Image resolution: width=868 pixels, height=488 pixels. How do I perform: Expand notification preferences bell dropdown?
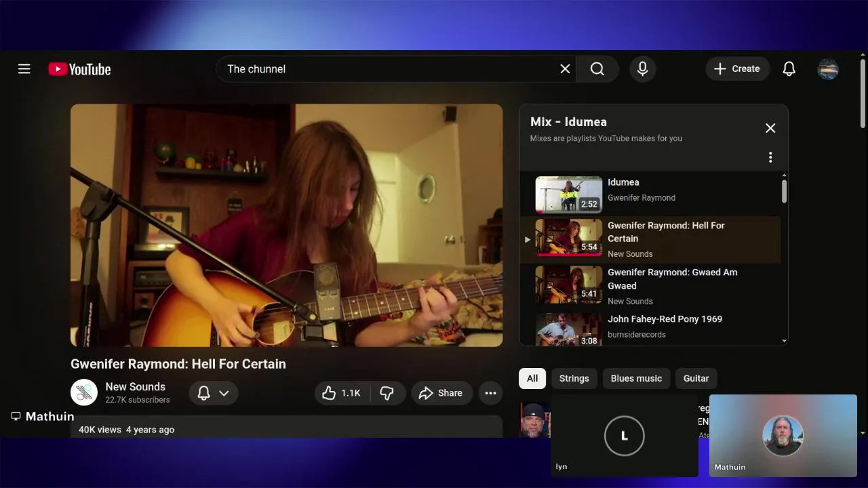click(214, 393)
